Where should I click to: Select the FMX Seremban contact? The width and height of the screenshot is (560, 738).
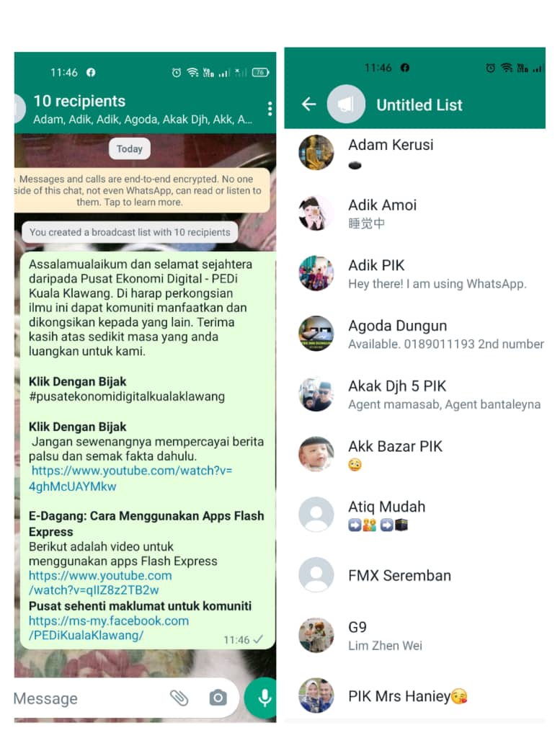[414, 575]
